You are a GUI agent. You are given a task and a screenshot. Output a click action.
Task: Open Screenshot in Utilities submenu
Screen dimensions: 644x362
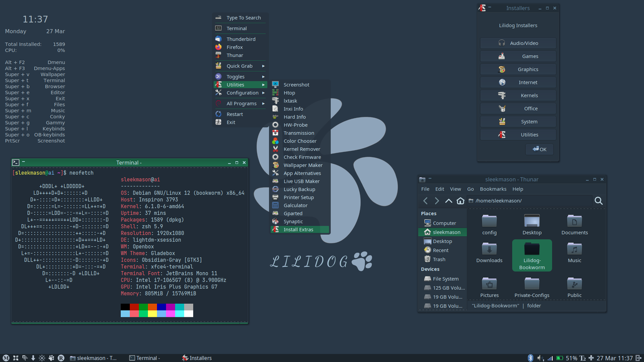[x=300, y=84]
